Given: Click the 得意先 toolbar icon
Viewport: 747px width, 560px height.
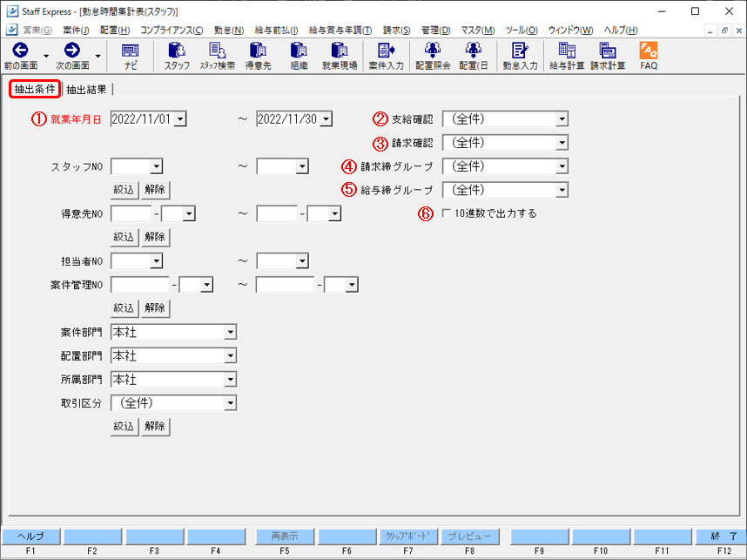Looking at the screenshot, I should [257, 56].
